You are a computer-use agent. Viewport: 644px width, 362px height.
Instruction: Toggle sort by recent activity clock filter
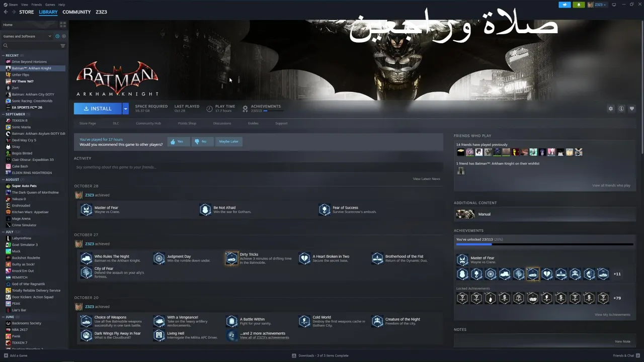tap(57, 36)
